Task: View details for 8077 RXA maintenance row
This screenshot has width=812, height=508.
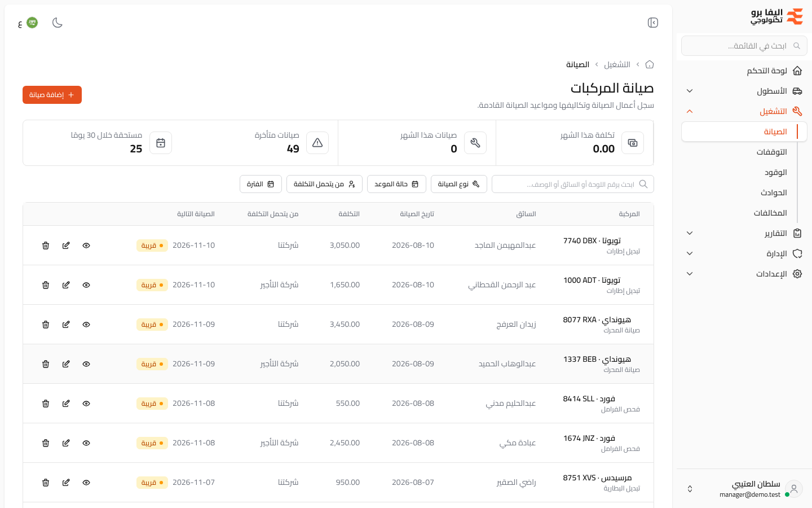Action: pos(86,325)
